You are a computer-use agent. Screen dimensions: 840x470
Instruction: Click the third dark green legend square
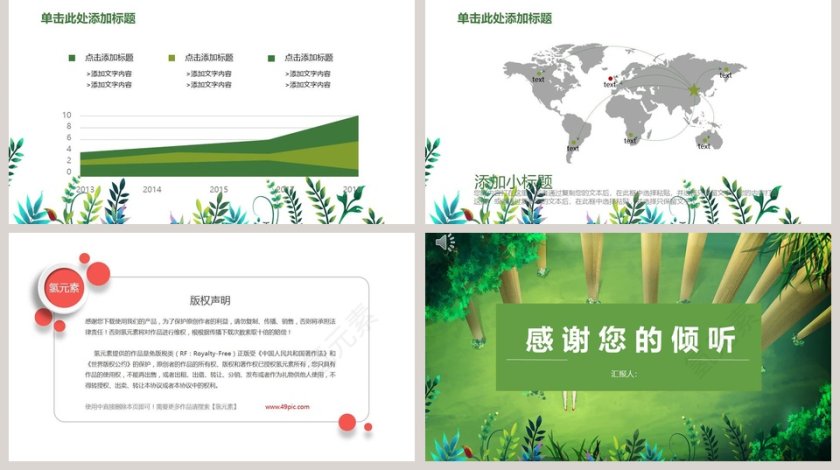click(x=271, y=58)
